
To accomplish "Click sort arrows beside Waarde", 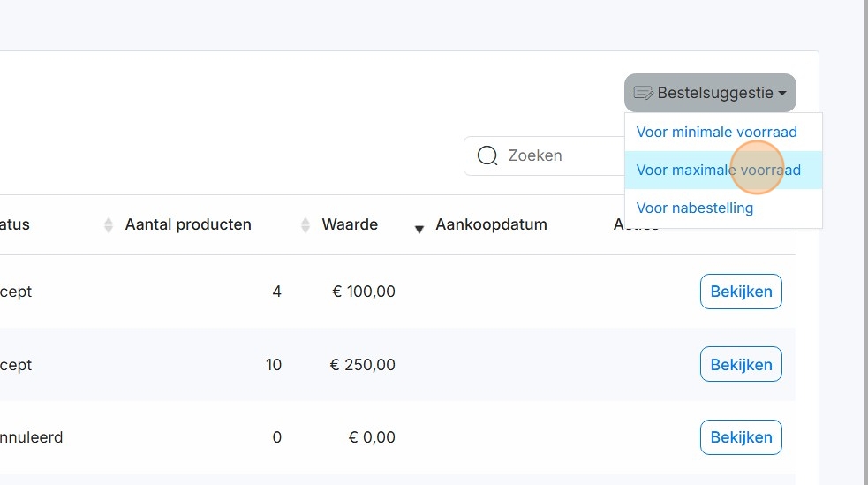I will (x=306, y=225).
